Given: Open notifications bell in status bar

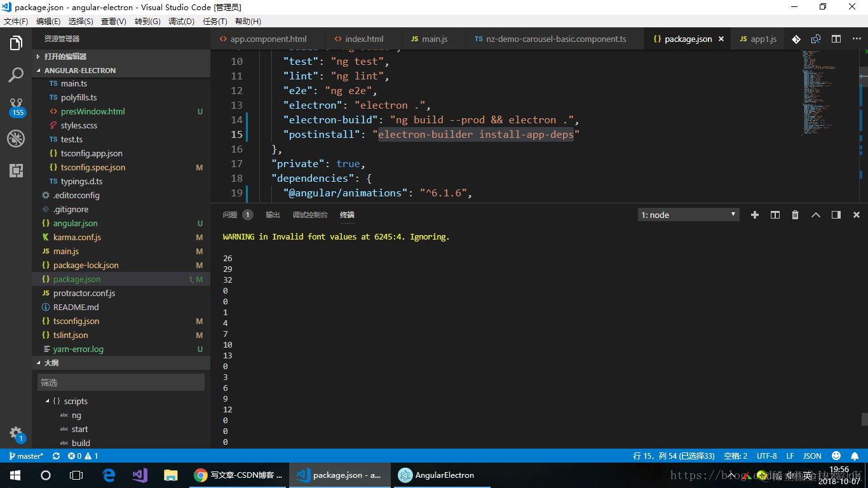Looking at the screenshot, I should pyautogui.click(x=855, y=456).
